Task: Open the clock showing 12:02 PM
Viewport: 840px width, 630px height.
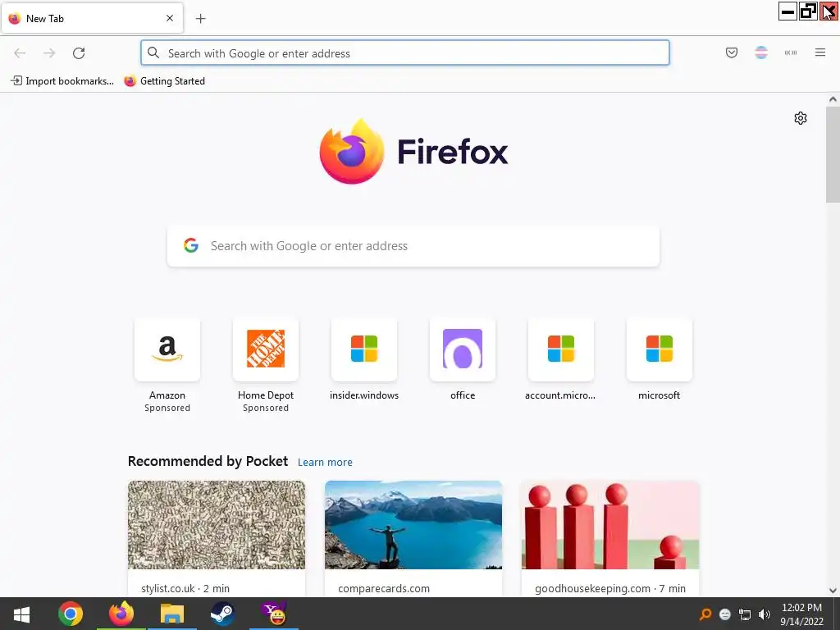Action: tap(801, 614)
